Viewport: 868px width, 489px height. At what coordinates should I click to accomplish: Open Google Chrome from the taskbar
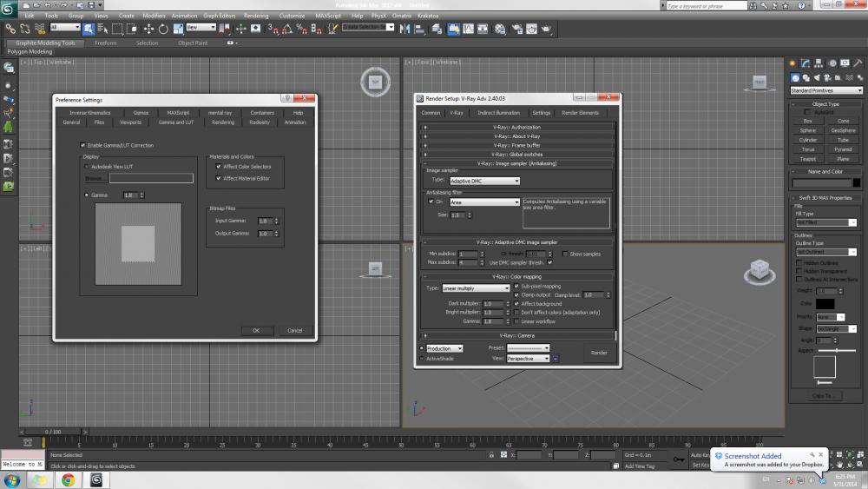68,479
